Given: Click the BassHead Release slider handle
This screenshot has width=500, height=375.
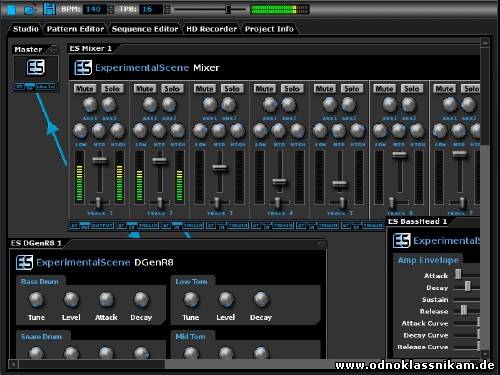Looking at the screenshot, I should (x=464, y=310).
